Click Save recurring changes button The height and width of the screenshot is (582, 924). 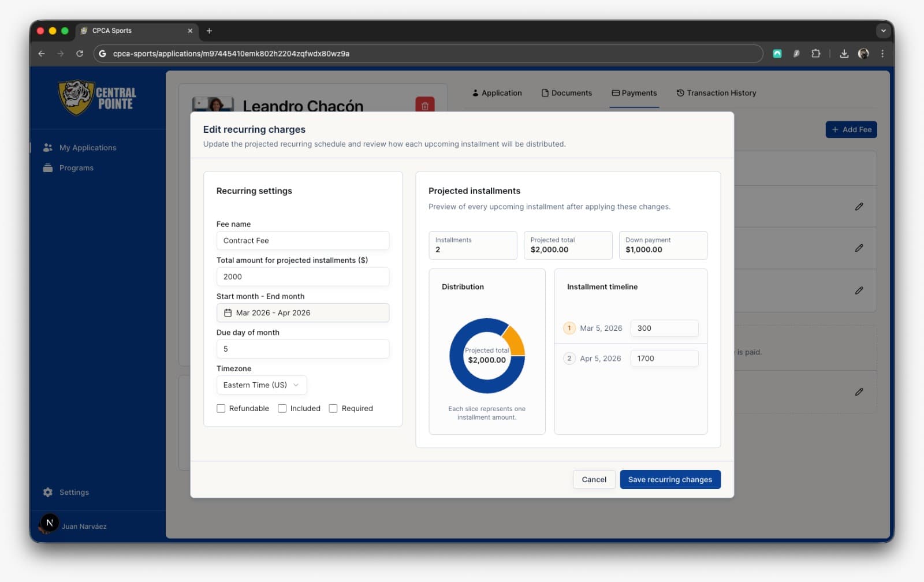pyautogui.click(x=670, y=480)
